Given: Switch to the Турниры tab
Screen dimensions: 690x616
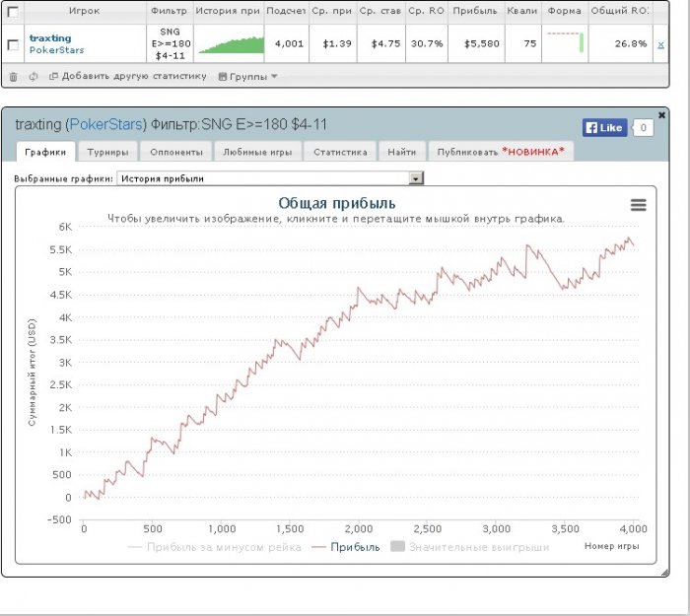Looking at the screenshot, I should pos(107,152).
